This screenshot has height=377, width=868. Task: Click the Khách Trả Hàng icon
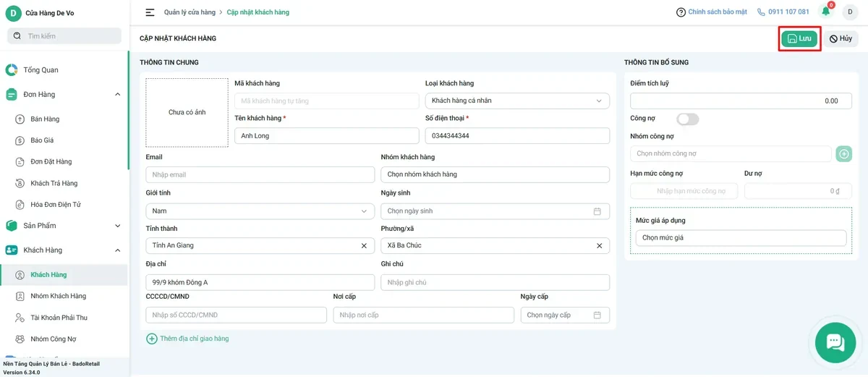click(x=20, y=184)
